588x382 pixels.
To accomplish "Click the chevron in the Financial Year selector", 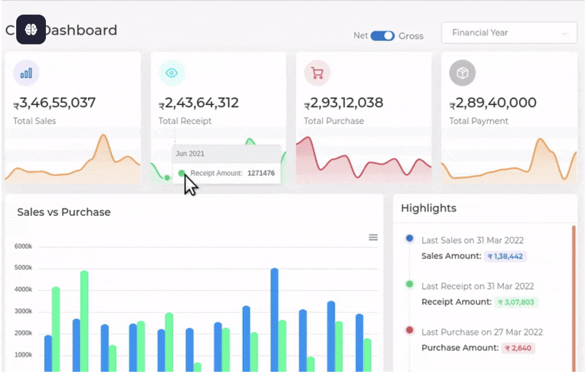I will click(565, 33).
